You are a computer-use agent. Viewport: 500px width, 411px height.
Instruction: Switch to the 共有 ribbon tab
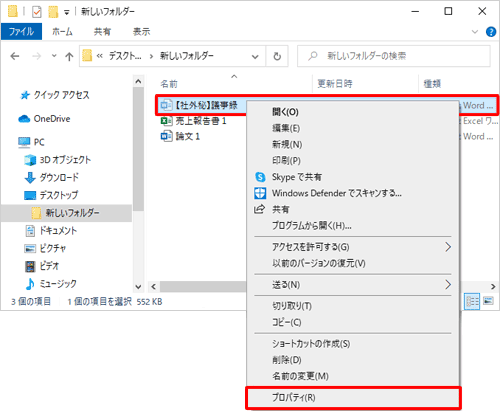(102, 32)
